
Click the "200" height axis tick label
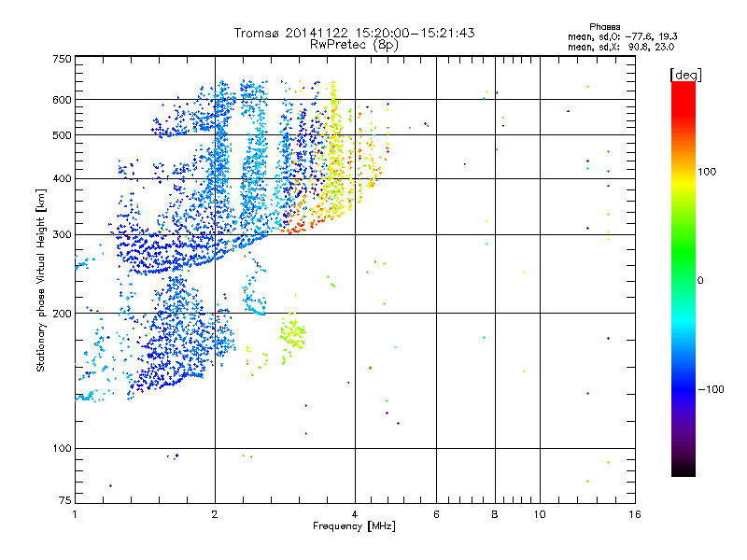pyautogui.click(x=62, y=314)
